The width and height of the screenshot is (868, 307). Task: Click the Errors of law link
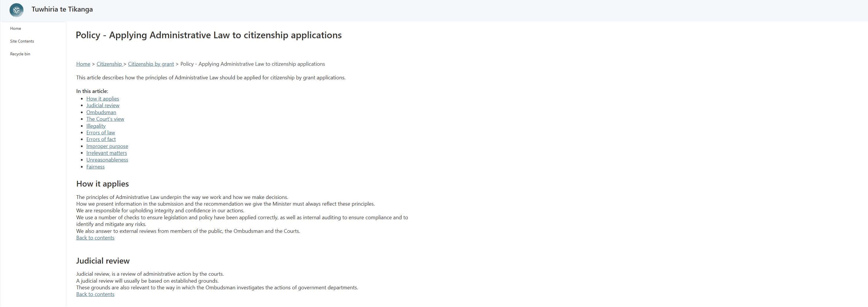(100, 133)
